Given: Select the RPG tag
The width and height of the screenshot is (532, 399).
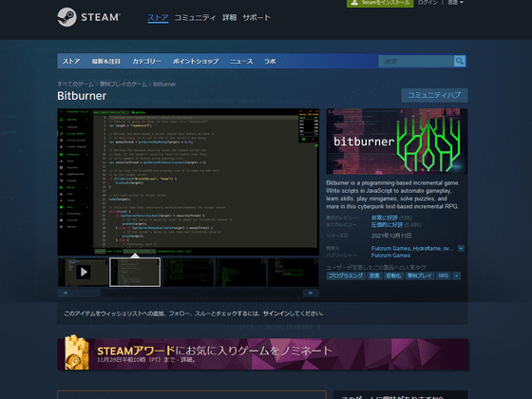Looking at the screenshot, I should click(x=444, y=275).
